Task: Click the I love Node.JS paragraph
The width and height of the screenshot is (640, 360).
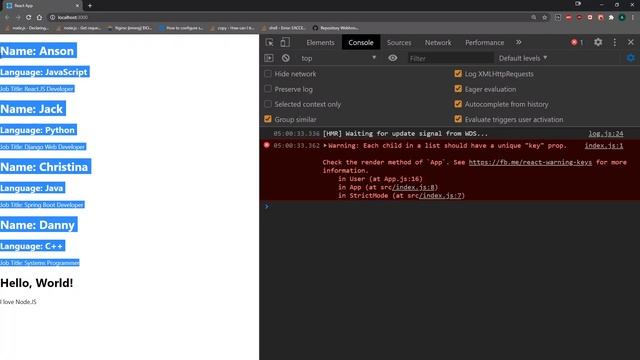Action: pyautogui.click(x=18, y=302)
